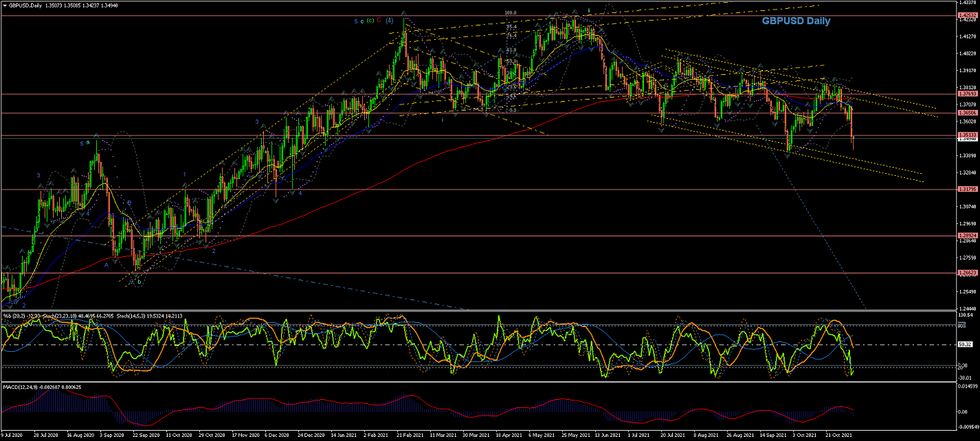This screenshot has width=980, height=441.
Task: Click the 1.36506 red price level tag
Action: (968, 113)
